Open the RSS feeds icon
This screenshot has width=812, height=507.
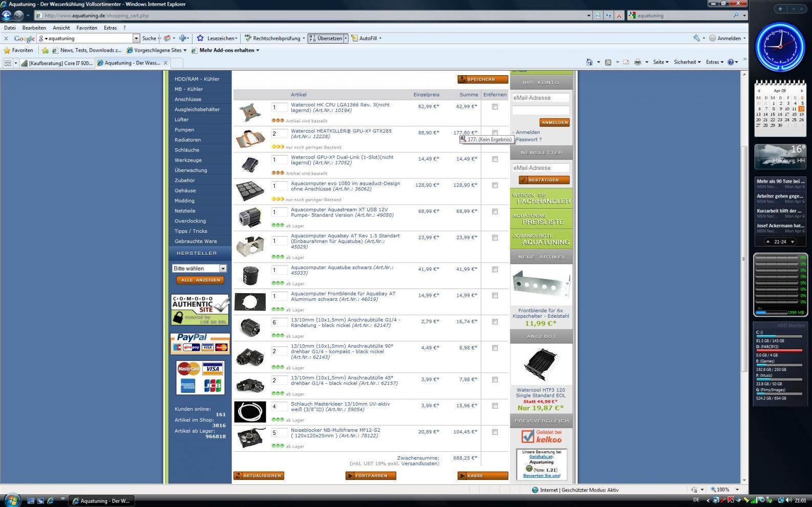click(x=608, y=62)
